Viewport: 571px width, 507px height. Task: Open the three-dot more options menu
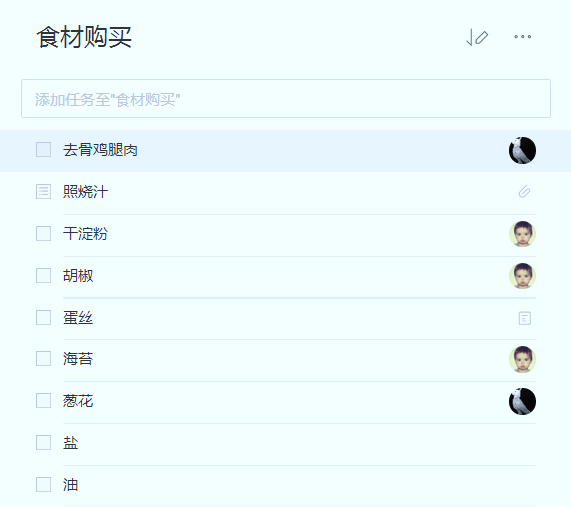523,36
